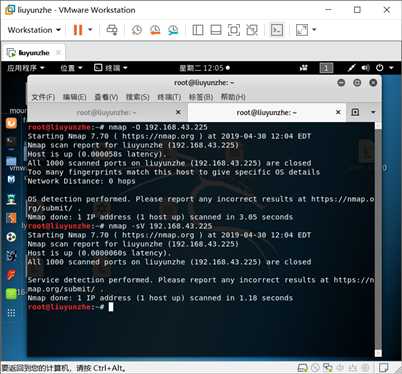Screen dimensions: 402x374
Task: Open the 终端 terminal app menu
Action: click(111, 68)
